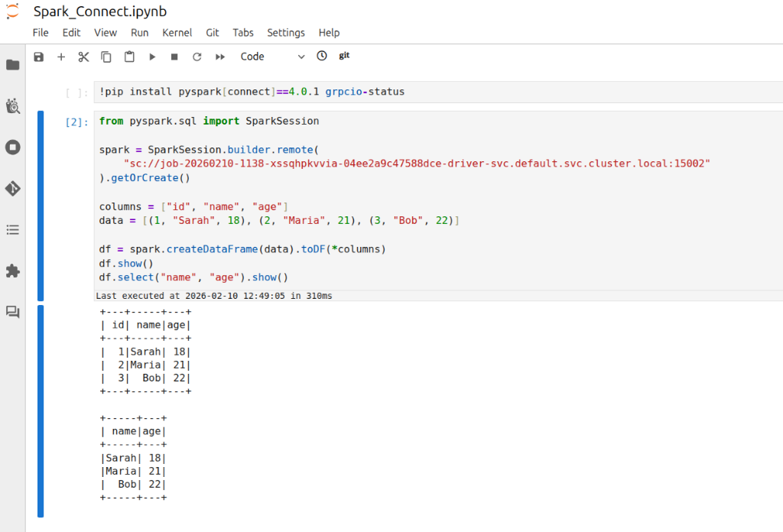Viewport: 783px width, 532px height.
Task: Open the file browser sidebar folder icon
Action: (x=13, y=65)
